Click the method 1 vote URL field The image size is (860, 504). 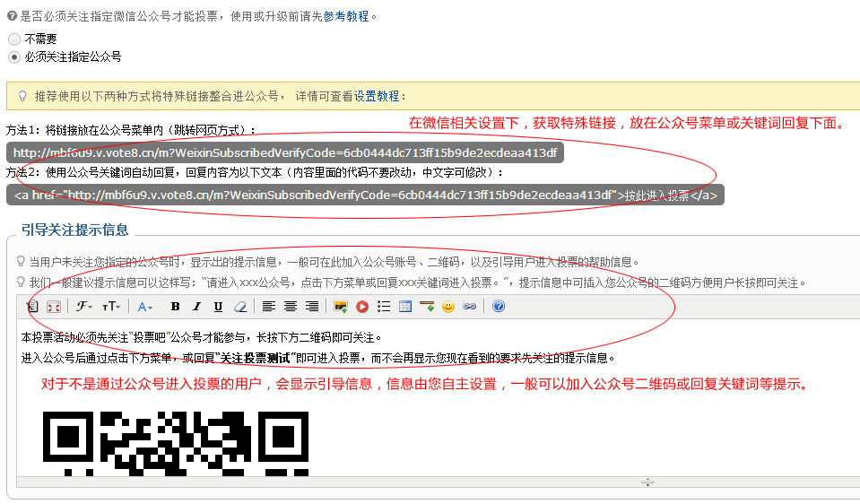[x=285, y=152]
